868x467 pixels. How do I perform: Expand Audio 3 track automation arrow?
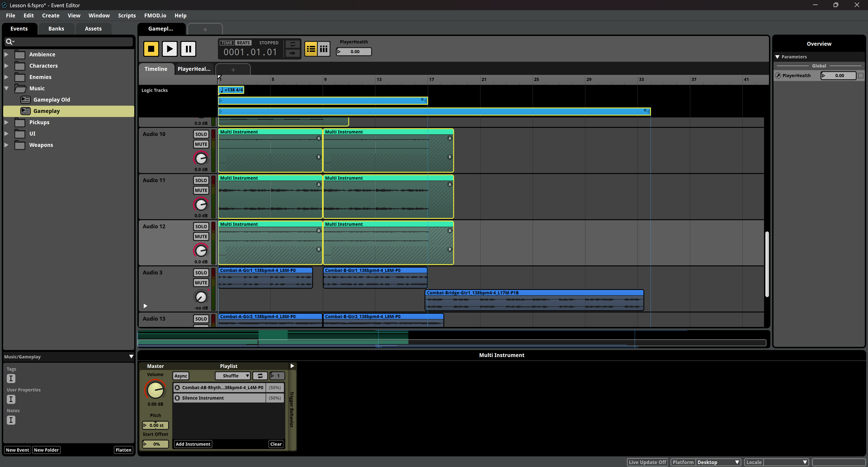145,306
